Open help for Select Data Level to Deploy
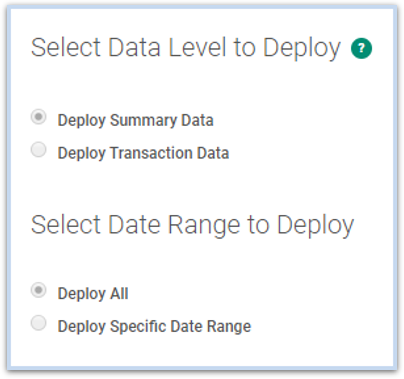404x379 pixels. tap(361, 48)
